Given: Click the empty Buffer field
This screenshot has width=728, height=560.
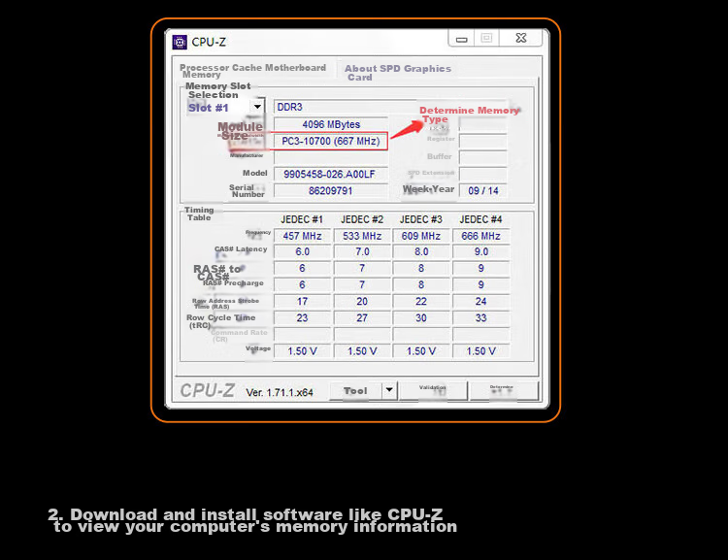Looking at the screenshot, I should 482,157.
